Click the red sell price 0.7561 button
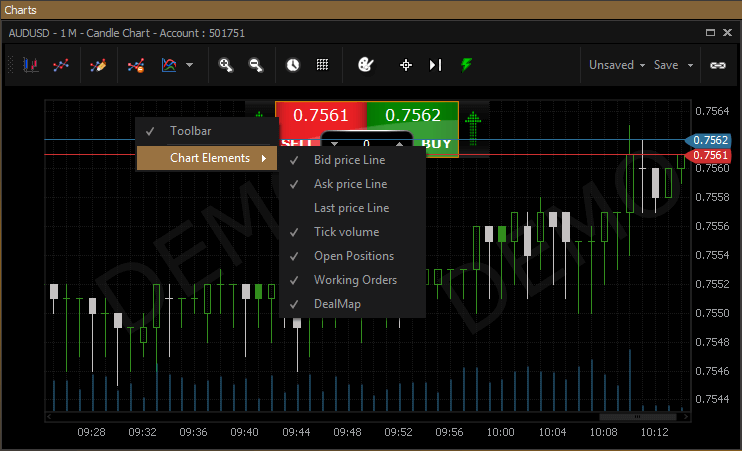742x451 pixels. tap(321, 115)
